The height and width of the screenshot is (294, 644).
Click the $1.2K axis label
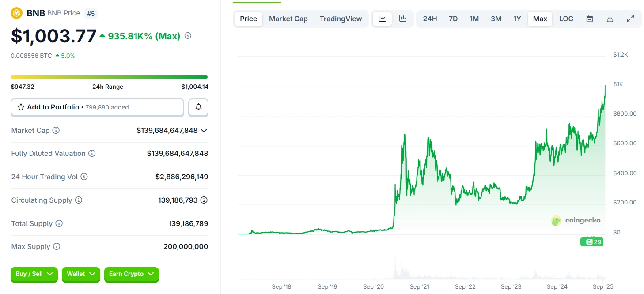coord(621,54)
